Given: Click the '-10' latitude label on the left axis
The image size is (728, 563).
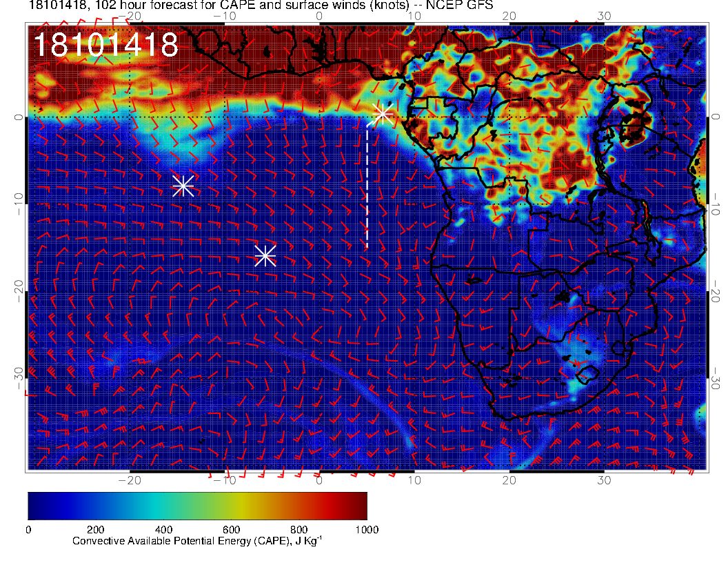Looking at the screenshot, I should point(18,204).
